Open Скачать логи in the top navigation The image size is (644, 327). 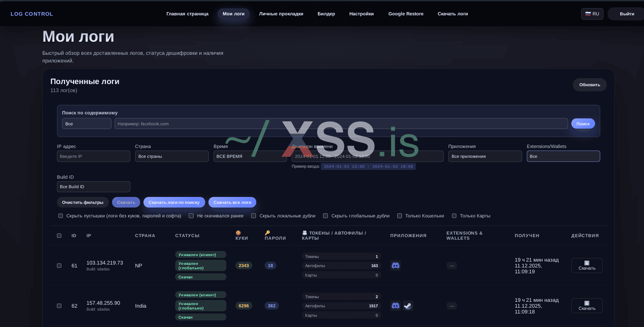coord(453,14)
